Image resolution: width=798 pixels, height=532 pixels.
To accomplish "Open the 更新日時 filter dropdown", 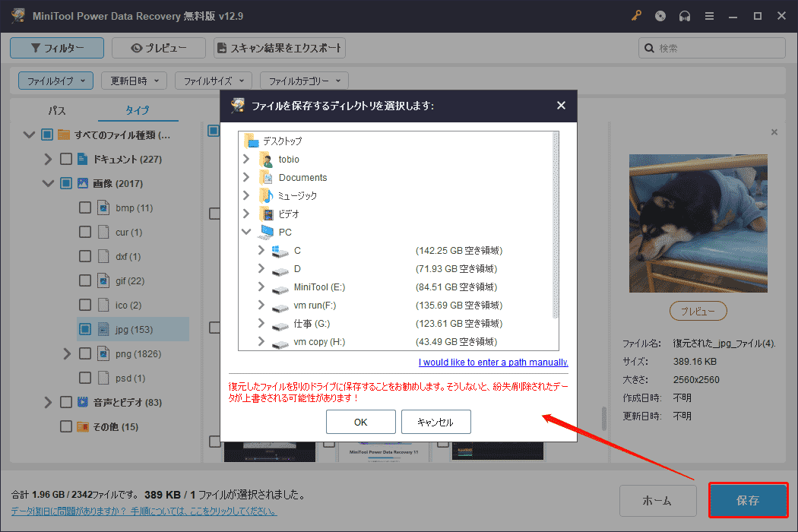I will pyautogui.click(x=135, y=81).
